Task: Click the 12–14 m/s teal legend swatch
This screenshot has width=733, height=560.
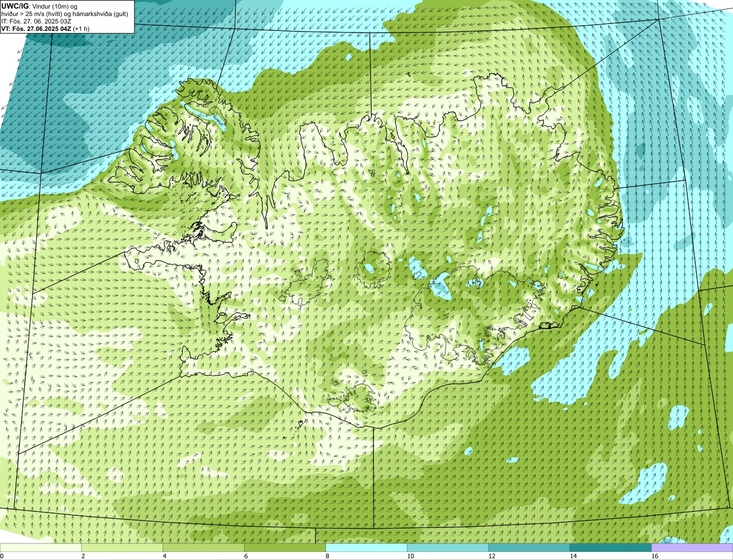Action: click(529, 547)
